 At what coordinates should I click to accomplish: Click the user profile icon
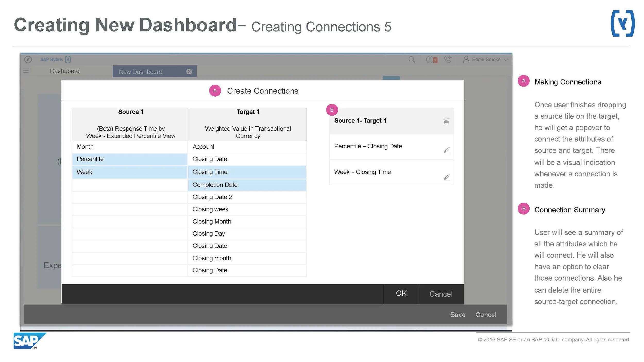(466, 59)
